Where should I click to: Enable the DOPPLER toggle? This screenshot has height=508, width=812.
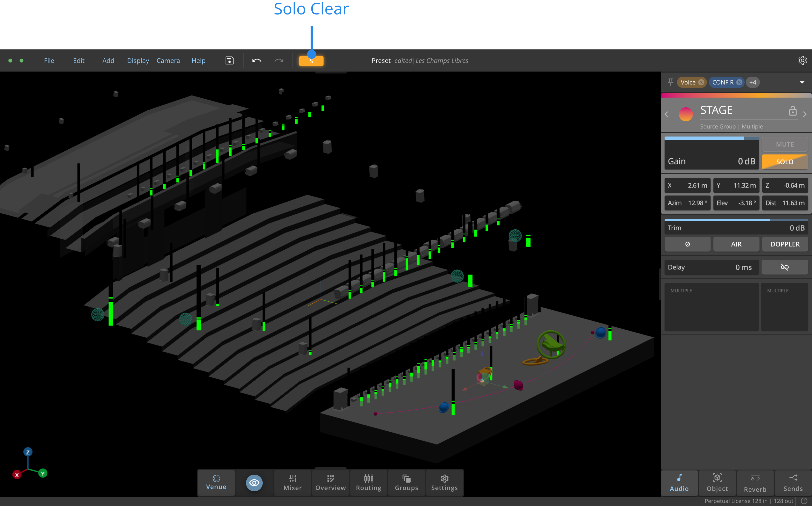(784, 244)
